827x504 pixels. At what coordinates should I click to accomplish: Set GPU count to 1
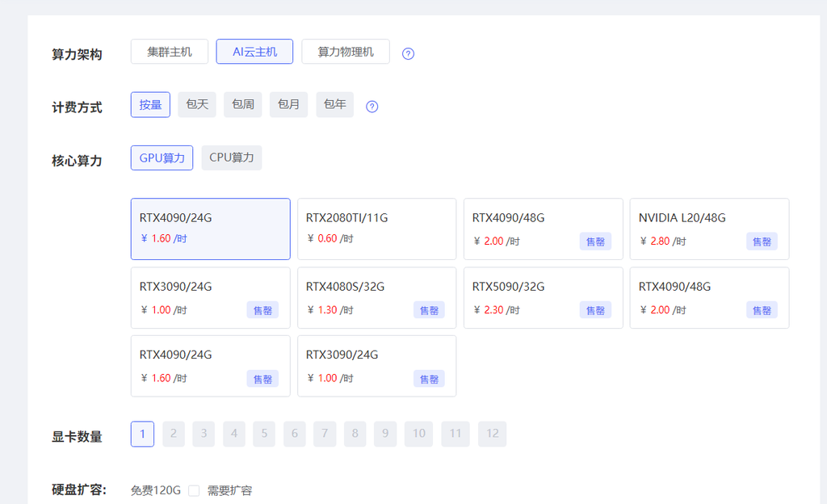click(x=142, y=434)
